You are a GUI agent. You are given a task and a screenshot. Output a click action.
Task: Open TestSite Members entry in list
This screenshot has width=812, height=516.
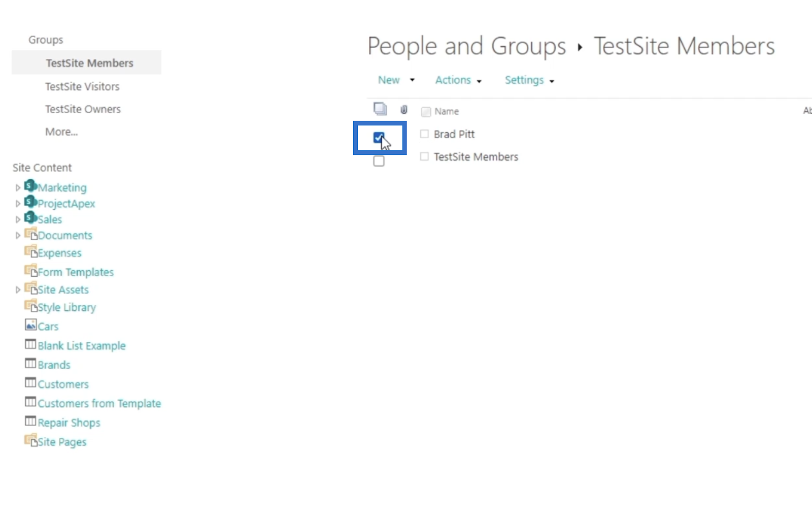(x=476, y=157)
